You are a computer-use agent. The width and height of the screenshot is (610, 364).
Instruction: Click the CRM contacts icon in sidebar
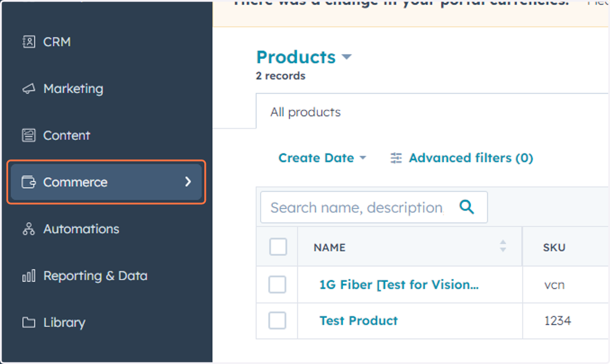point(29,42)
